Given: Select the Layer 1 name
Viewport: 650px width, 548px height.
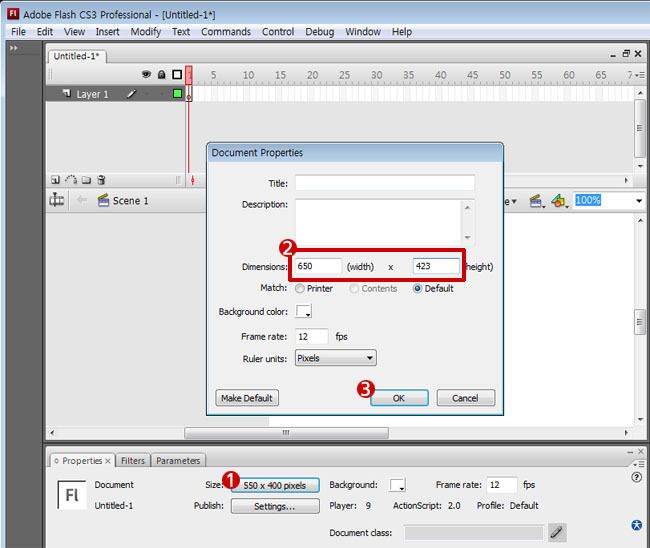Looking at the screenshot, I should 92,94.
